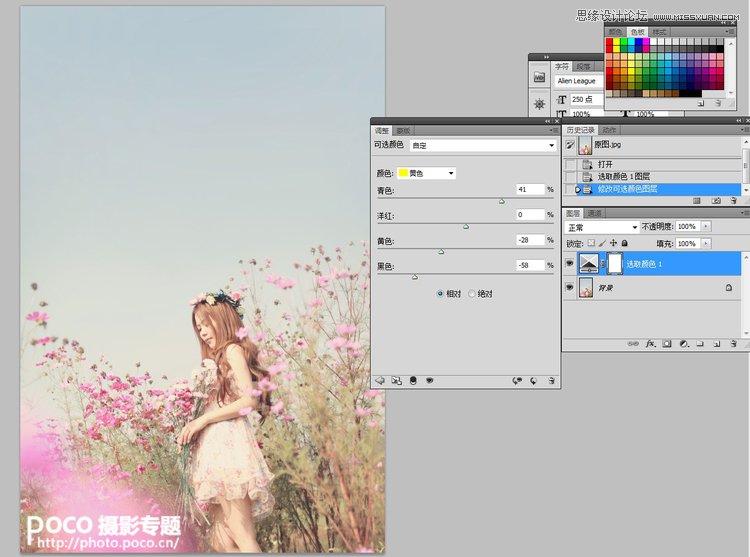Select the 选取颜色 1 图层 history state
Screen dimensions: 750x557
pos(623,176)
